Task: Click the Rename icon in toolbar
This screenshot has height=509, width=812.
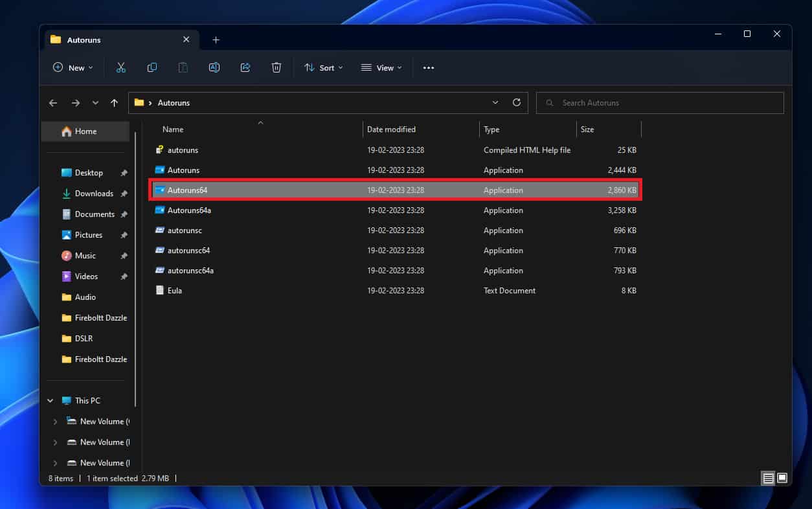Action: coord(214,67)
